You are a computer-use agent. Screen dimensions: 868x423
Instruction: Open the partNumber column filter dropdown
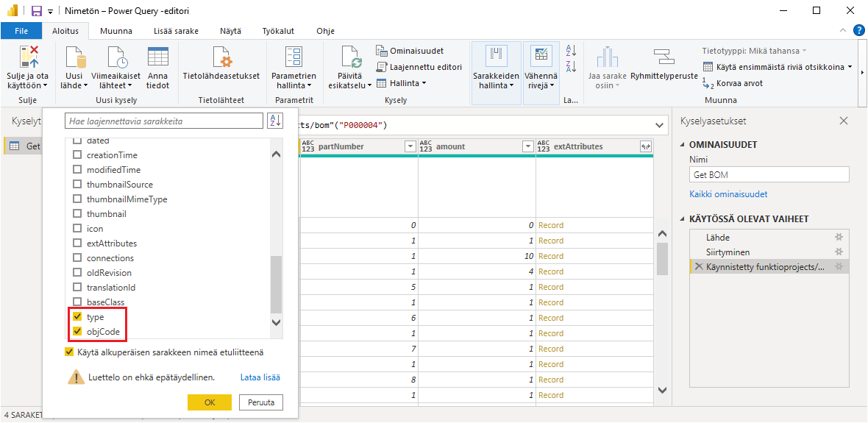tap(410, 146)
